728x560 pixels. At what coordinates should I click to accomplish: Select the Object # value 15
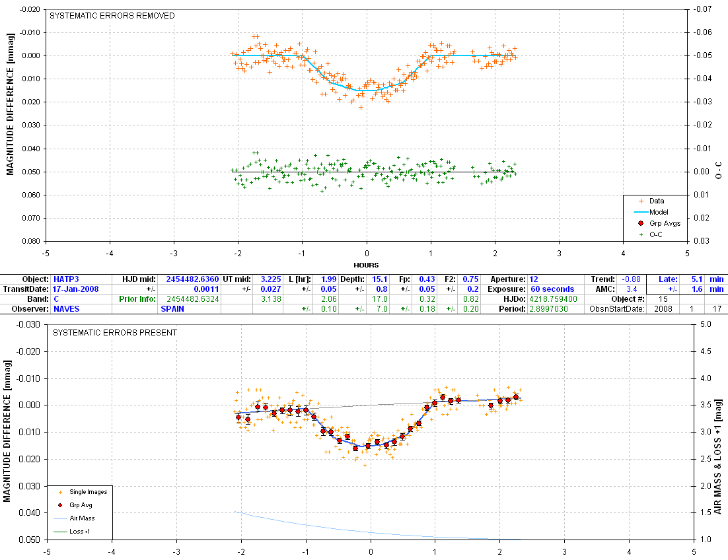click(663, 299)
